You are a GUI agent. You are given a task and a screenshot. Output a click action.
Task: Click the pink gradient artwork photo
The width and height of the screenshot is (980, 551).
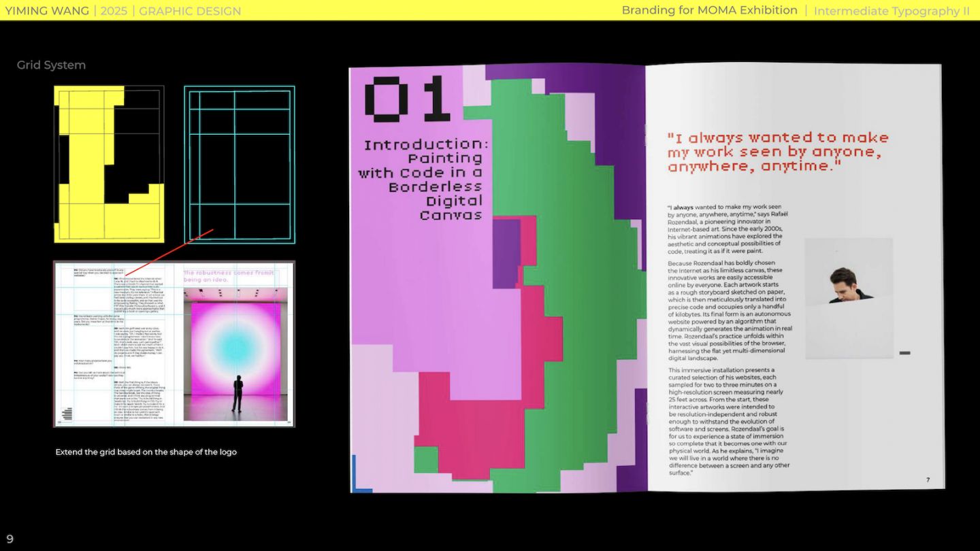tap(235, 354)
